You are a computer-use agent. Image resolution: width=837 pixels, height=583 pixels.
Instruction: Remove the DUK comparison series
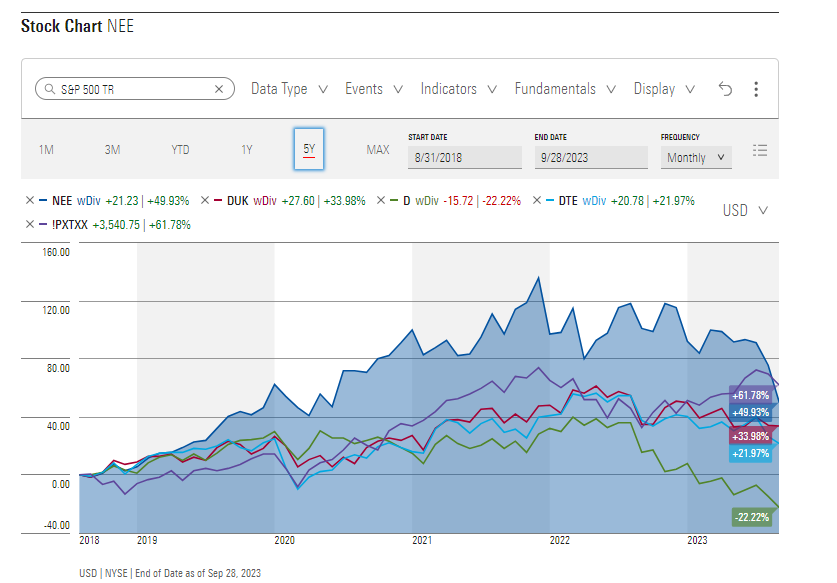coord(205,200)
